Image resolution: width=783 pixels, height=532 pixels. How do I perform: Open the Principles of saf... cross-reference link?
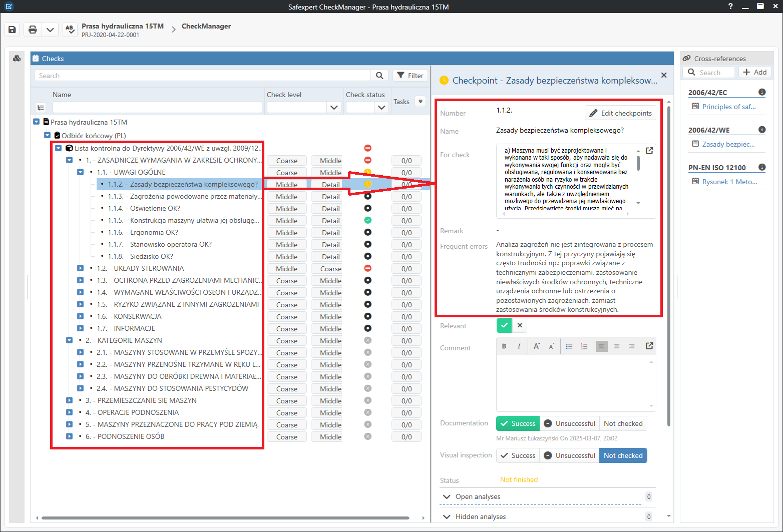tap(728, 107)
